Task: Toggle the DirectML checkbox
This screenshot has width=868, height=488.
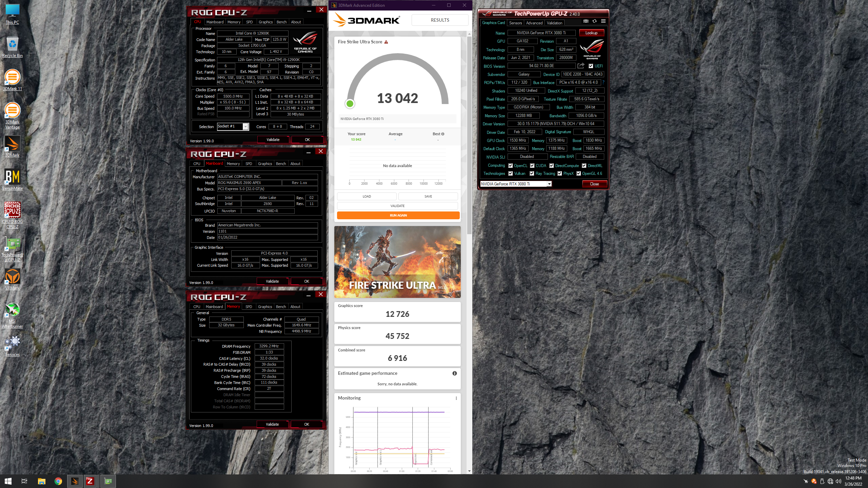Action: coord(584,166)
